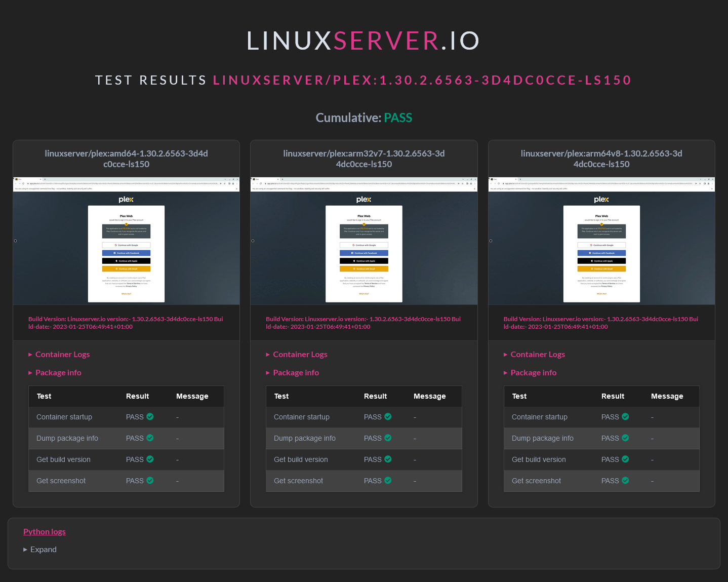Screen dimensions: 728x582
Task: Click the green check beside Get build version in arm64v8 card
Action: point(625,459)
